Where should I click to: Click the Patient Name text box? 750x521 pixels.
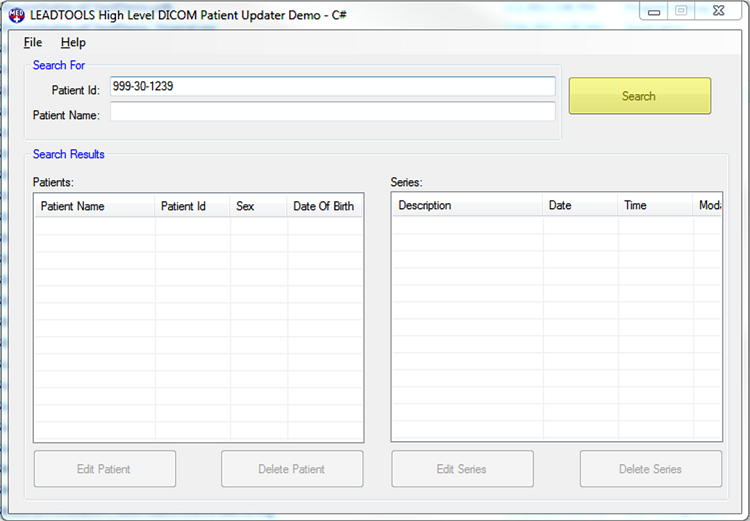click(332, 112)
